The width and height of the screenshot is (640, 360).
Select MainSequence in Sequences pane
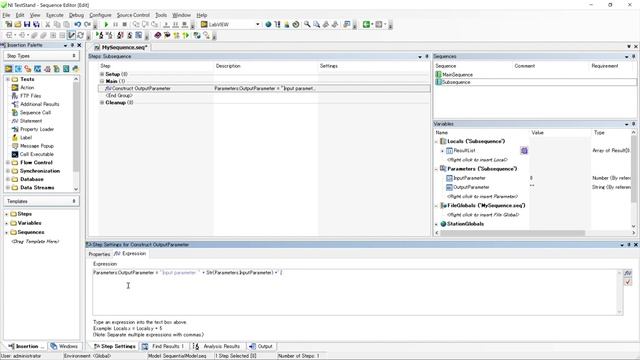point(457,75)
